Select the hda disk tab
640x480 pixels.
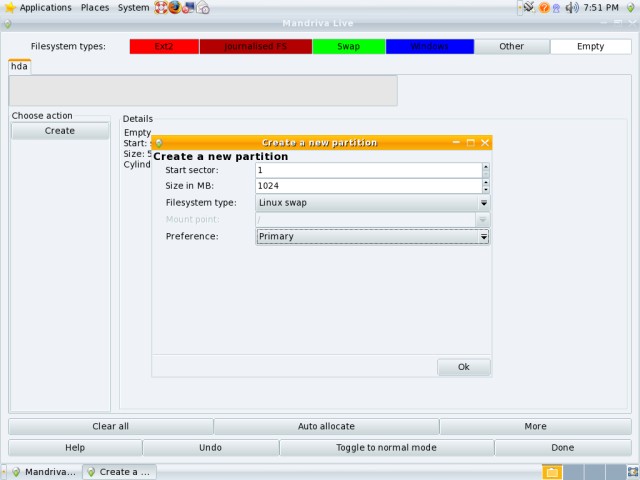[19, 67]
